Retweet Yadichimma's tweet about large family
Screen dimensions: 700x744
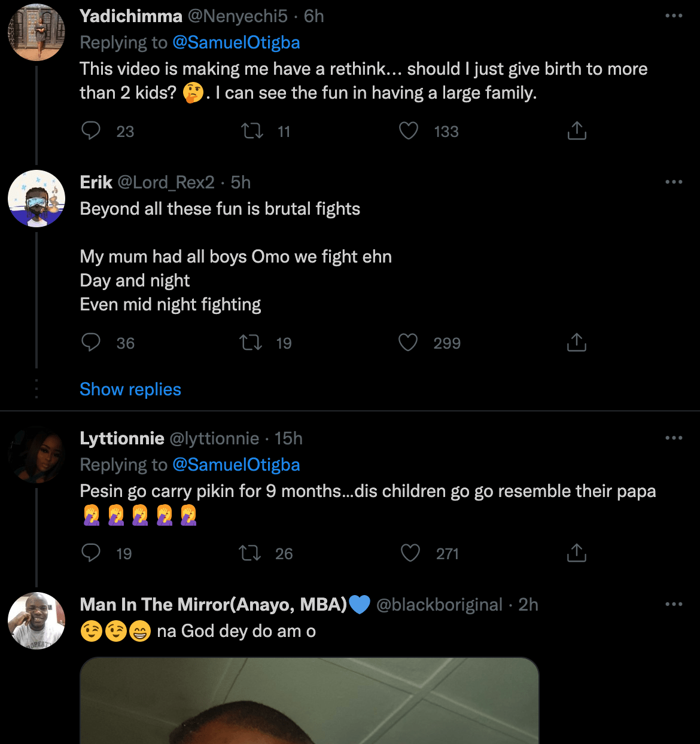point(252,130)
